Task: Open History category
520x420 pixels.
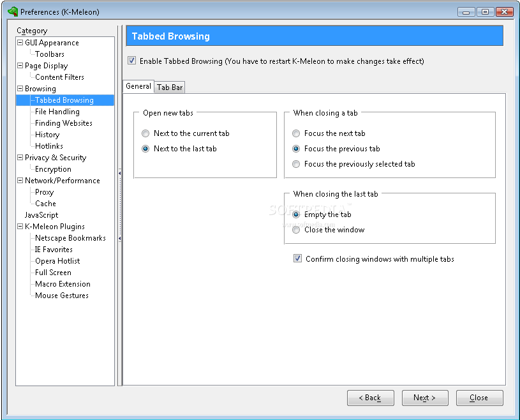Action: tap(47, 135)
